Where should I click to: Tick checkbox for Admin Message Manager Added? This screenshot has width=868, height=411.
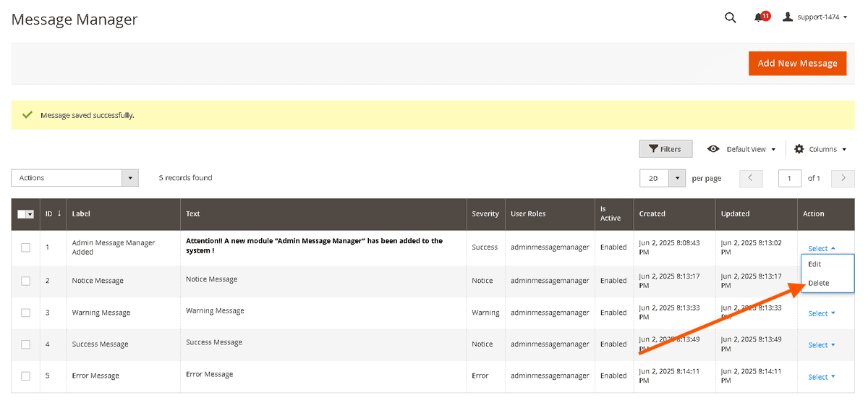click(x=26, y=247)
